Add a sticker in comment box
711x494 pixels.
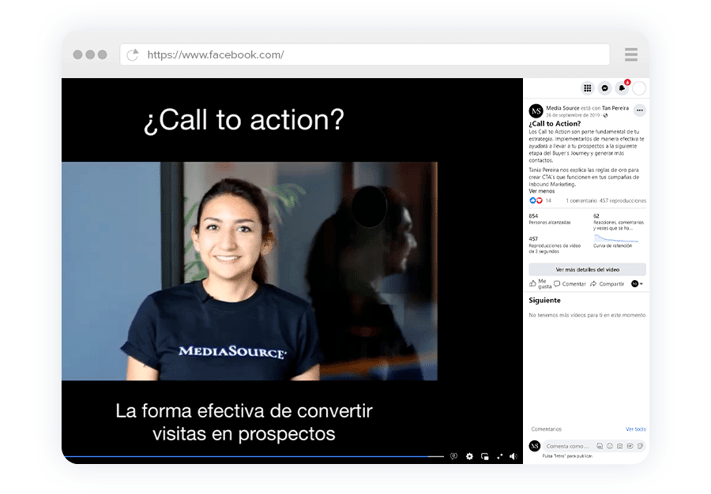pyautogui.click(x=640, y=446)
